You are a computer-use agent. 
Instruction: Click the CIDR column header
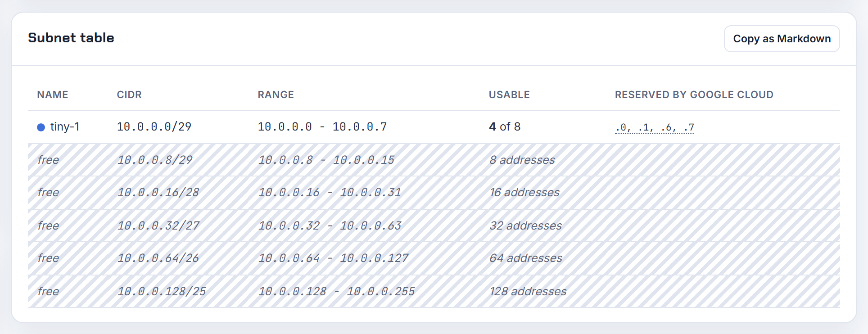pos(129,95)
